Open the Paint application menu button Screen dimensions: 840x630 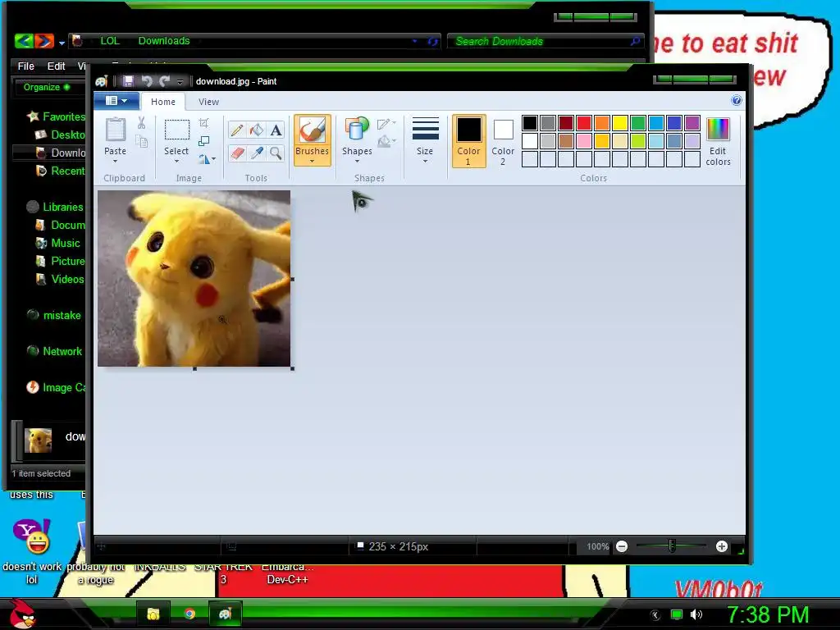(x=116, y=101)
